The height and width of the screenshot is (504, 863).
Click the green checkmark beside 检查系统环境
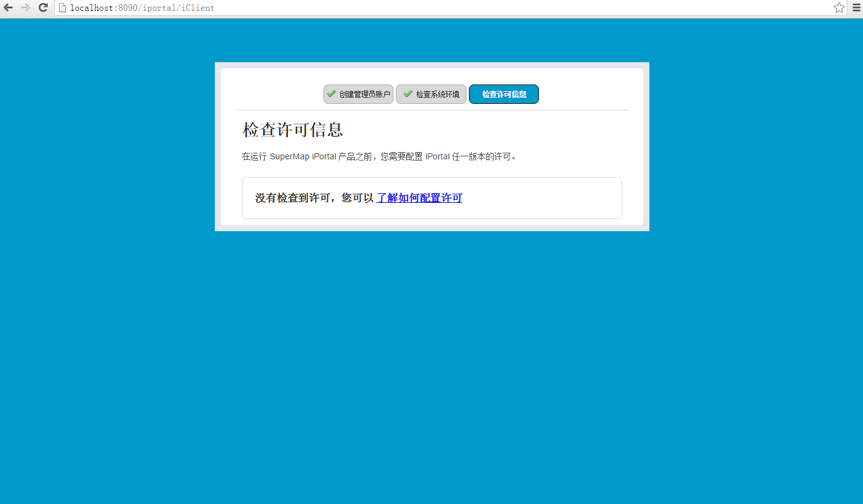408,94
